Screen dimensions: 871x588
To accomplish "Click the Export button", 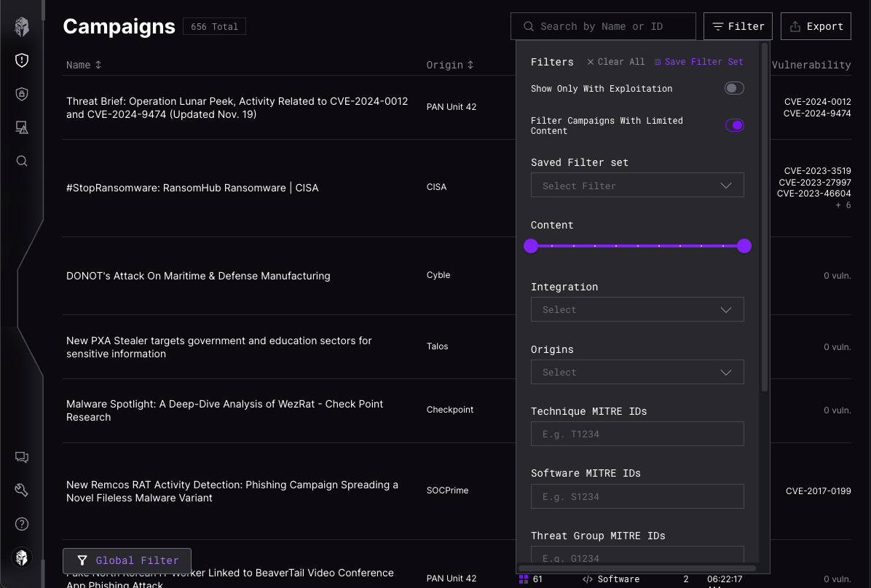I will 816,26.
